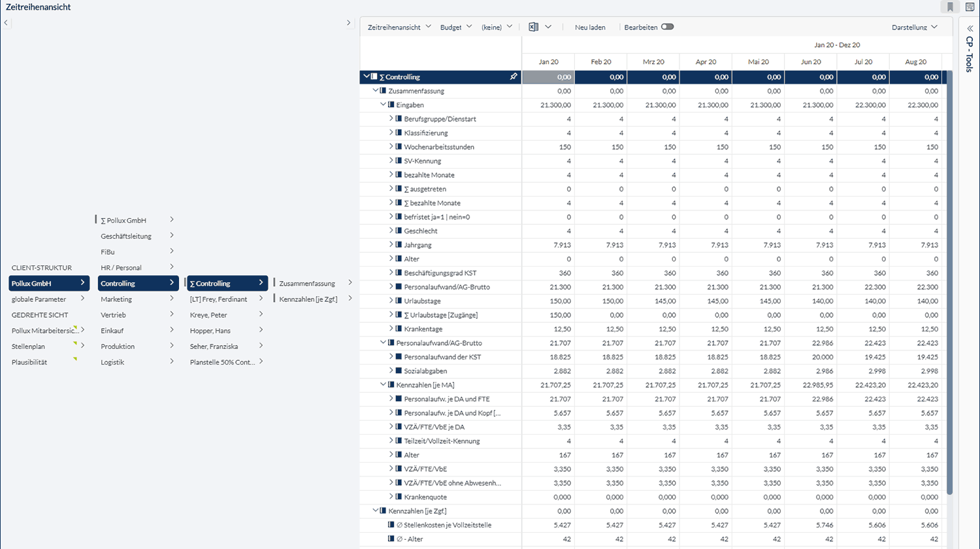Open the Darstellung dropdown

tap(915, 27)
